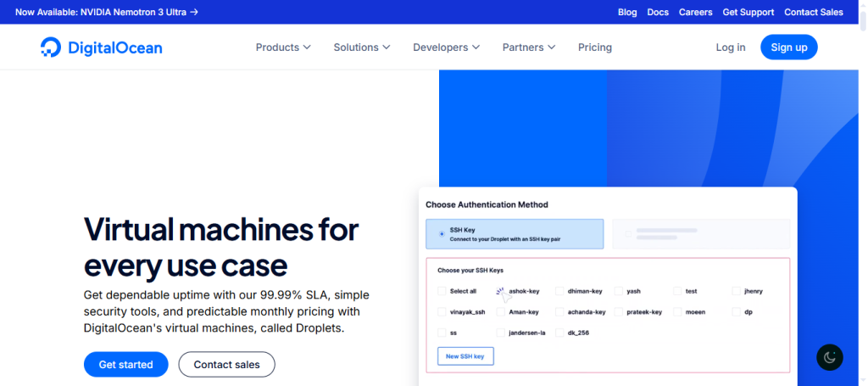Check the dhiman-key checkbox
This screenshot has height=386, width=868.
(x=559, y=291)
